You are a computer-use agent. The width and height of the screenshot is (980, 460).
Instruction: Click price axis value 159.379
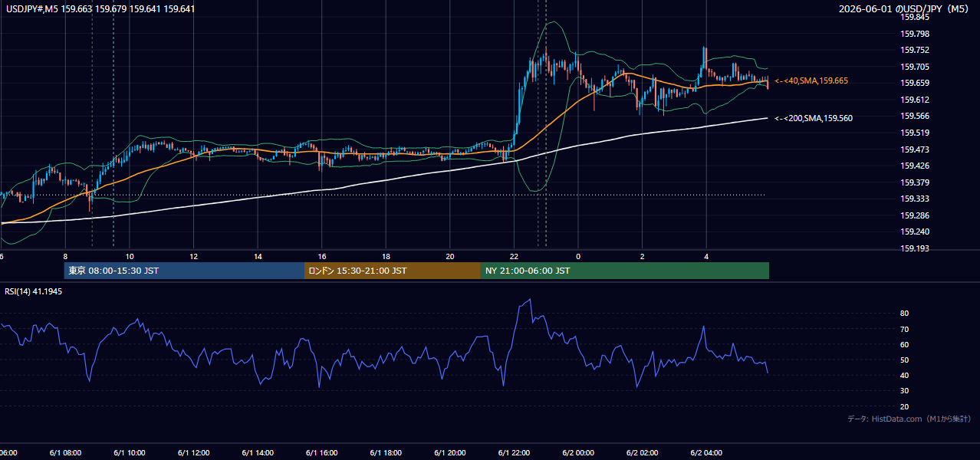tap(916, 182)
